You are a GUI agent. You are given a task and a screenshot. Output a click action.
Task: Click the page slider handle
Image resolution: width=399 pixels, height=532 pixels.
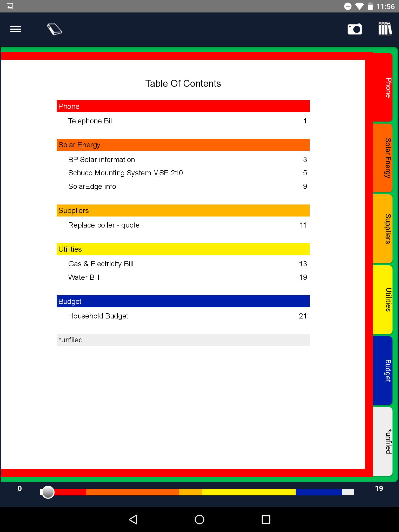coord(48,492)
